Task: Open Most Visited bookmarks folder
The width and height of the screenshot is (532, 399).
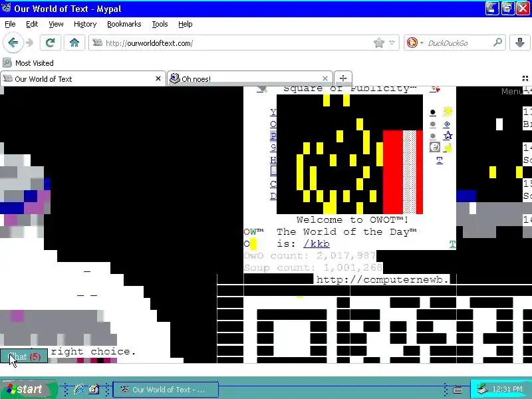Action: [x=28, y=63]
